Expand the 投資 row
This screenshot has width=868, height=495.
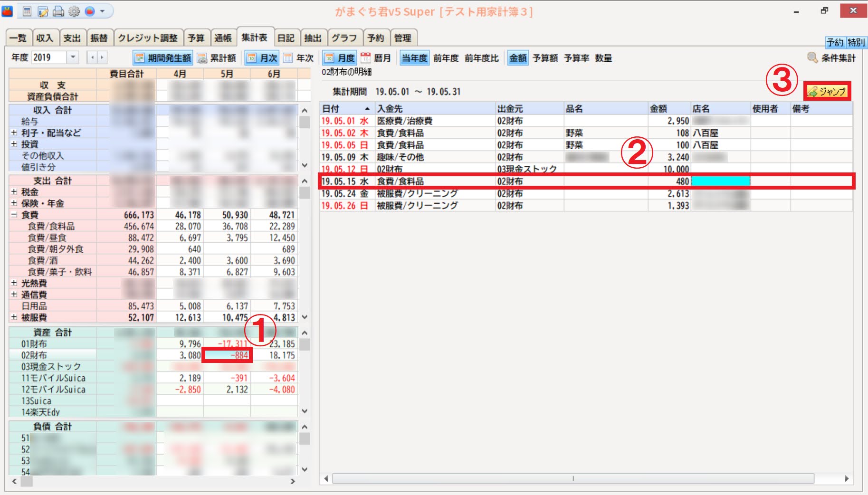14,144
